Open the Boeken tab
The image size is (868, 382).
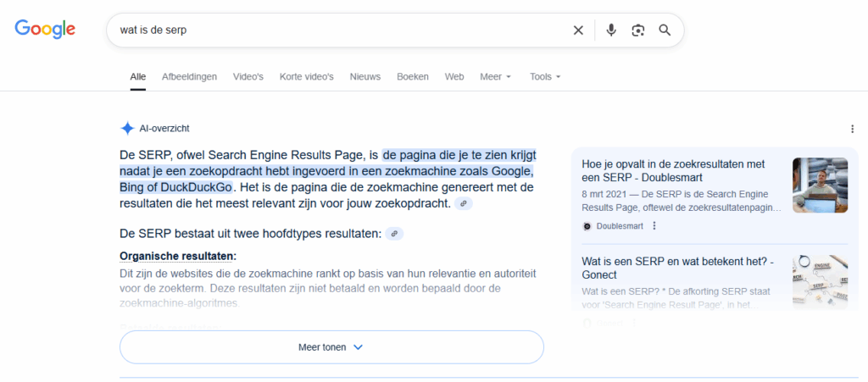[413, 77]
